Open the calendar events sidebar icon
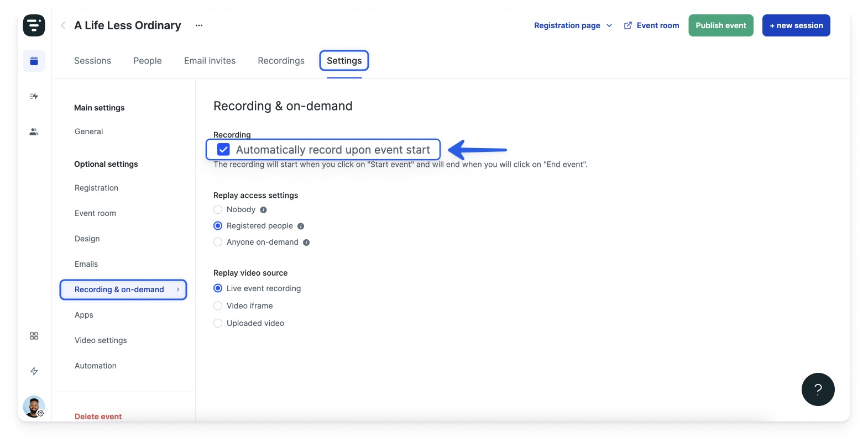Image resolution: width=868 pixels, height=448 pixels. coord(34,61)
